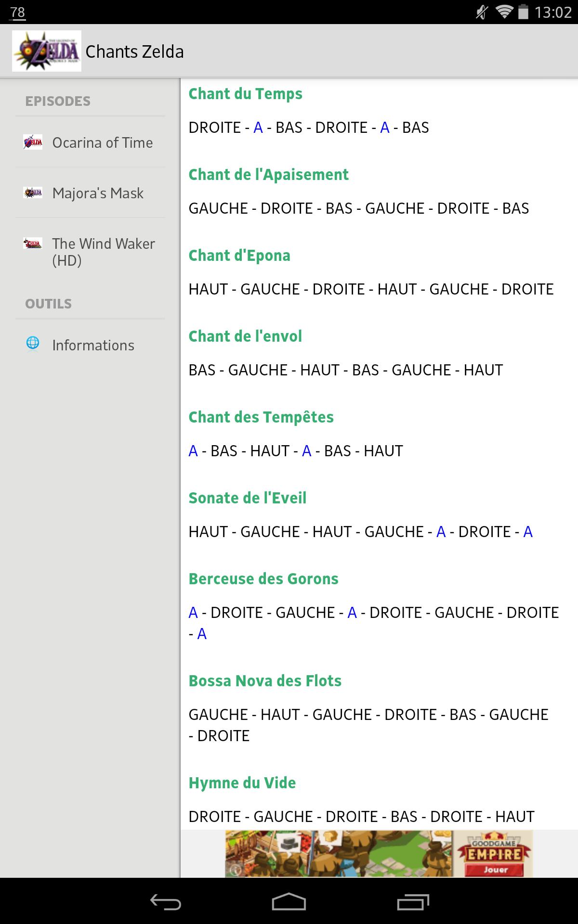Click the Wind Waker game icon

pyautogui.click(x=33, y=244)
